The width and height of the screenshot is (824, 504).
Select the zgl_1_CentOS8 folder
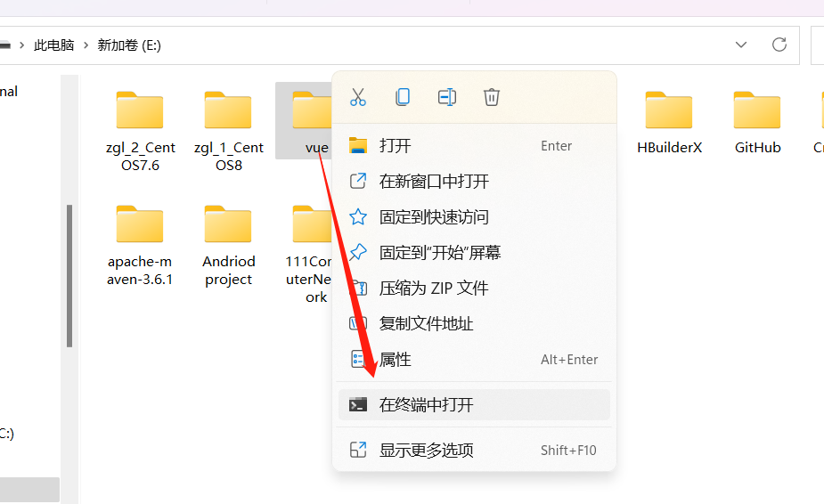(x=228, y=130)
